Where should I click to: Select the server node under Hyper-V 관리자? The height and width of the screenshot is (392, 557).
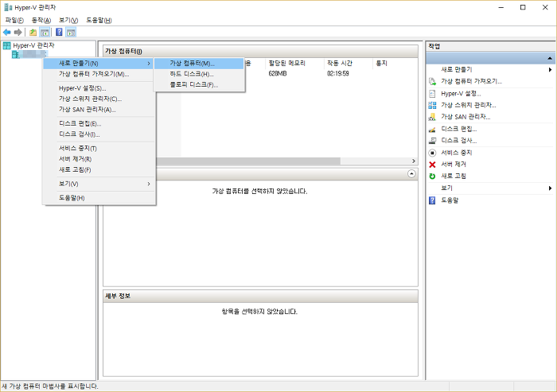29,54
